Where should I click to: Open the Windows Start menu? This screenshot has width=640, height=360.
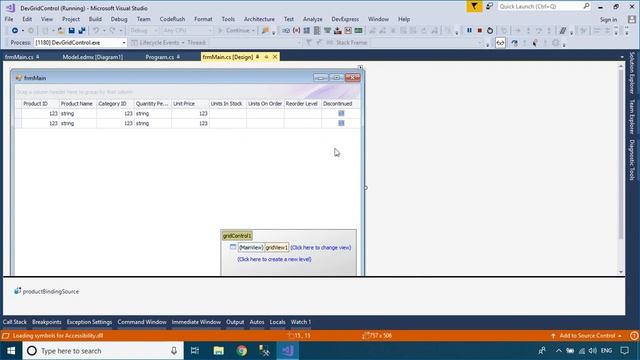coord(11,351)
